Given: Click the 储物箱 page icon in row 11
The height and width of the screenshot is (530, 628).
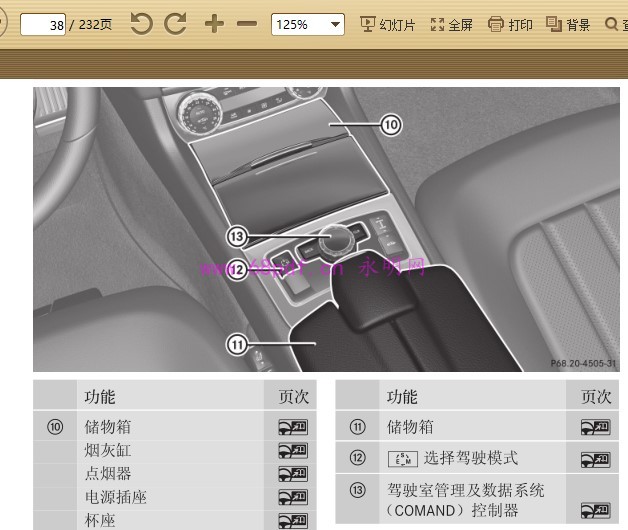Looking at the screenshot, I should (x=595, y=427).
